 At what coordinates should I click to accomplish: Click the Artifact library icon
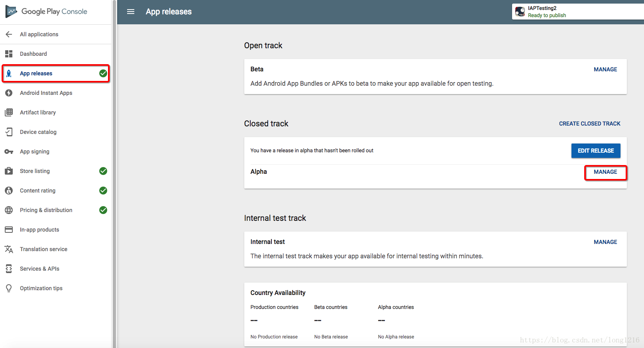[9, 112]
